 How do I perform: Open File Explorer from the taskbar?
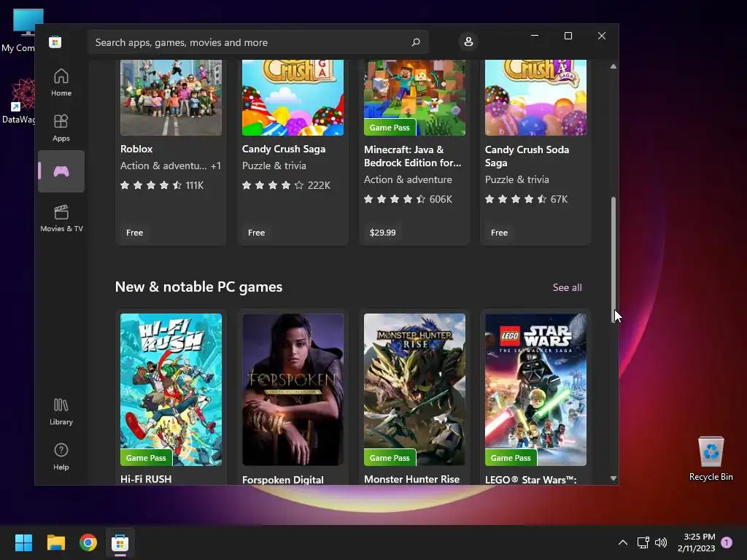pyautogui.click(x=55, y=542)
